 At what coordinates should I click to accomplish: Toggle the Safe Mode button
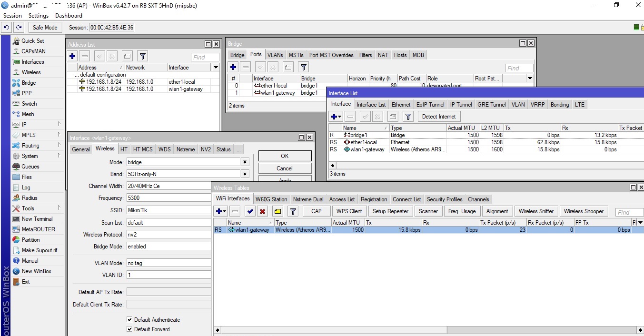coord(45,28)
